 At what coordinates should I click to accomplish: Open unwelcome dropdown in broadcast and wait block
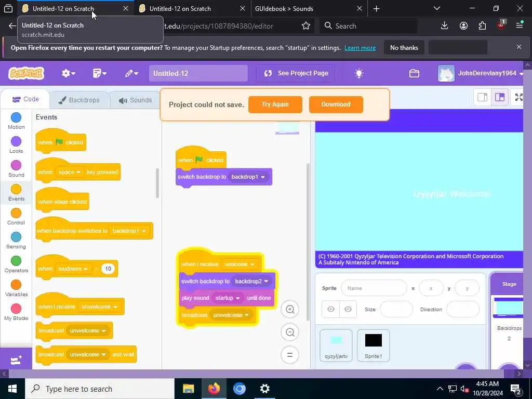[x=87, y=354]
